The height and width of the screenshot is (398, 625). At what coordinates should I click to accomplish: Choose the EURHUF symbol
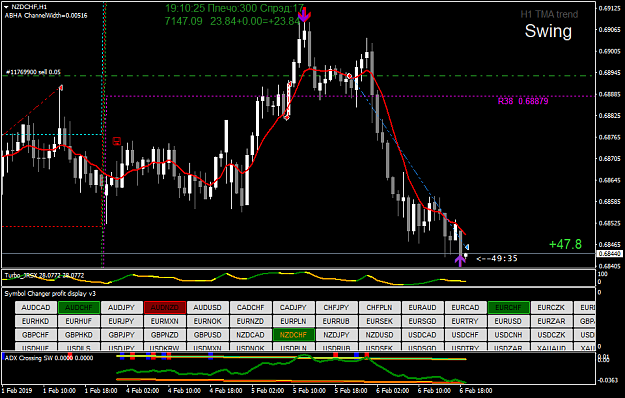[x=79, y=321]
